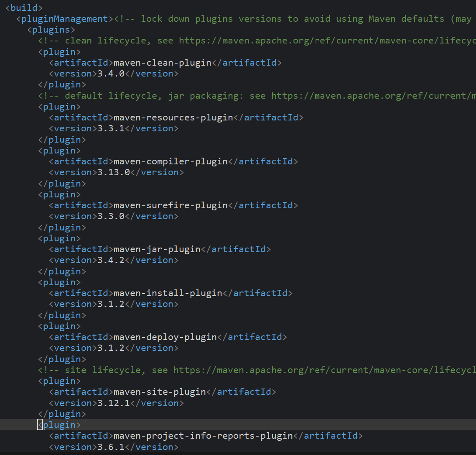Click maven-install-plugin artifactId text

coord(168,293)
